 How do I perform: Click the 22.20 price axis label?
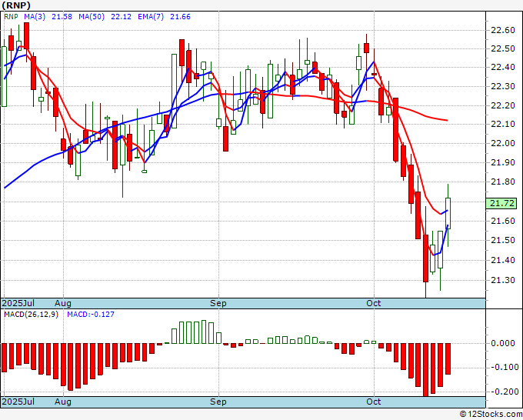click(503, 105)
